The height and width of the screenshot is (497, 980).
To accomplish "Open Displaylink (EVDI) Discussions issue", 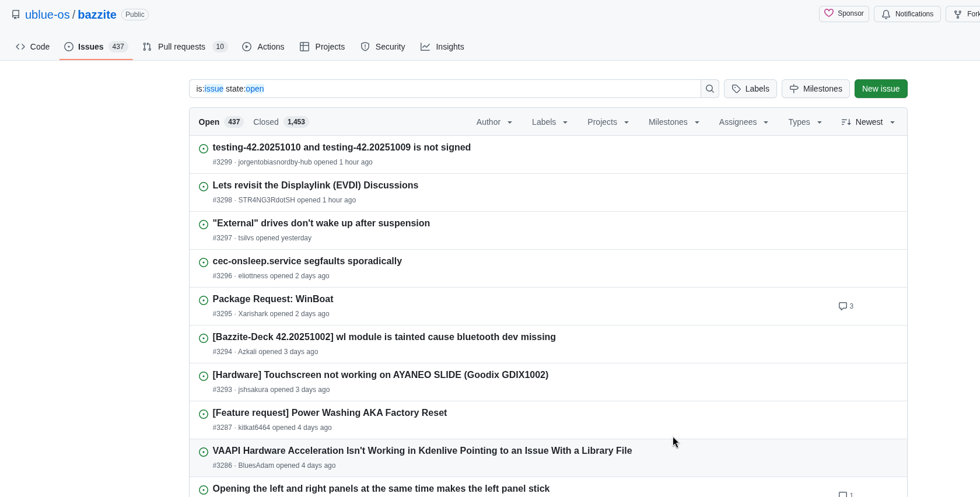I will (x=315, y=185).
